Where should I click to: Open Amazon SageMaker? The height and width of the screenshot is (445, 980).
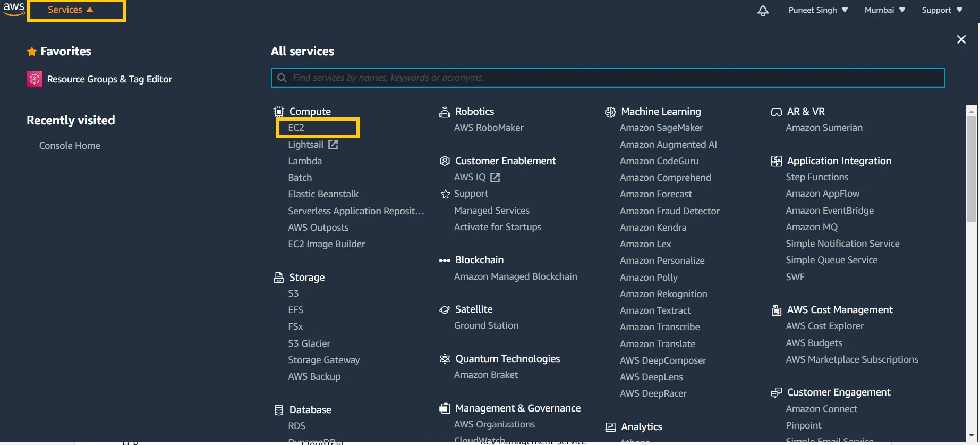pos(661,128)
